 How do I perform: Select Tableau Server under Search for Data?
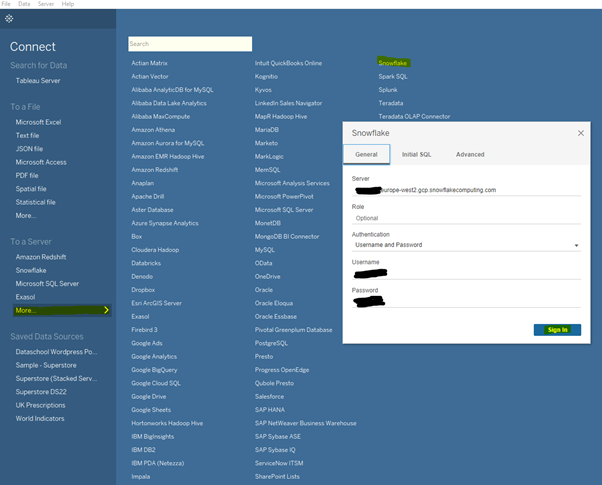coord(38,81)
